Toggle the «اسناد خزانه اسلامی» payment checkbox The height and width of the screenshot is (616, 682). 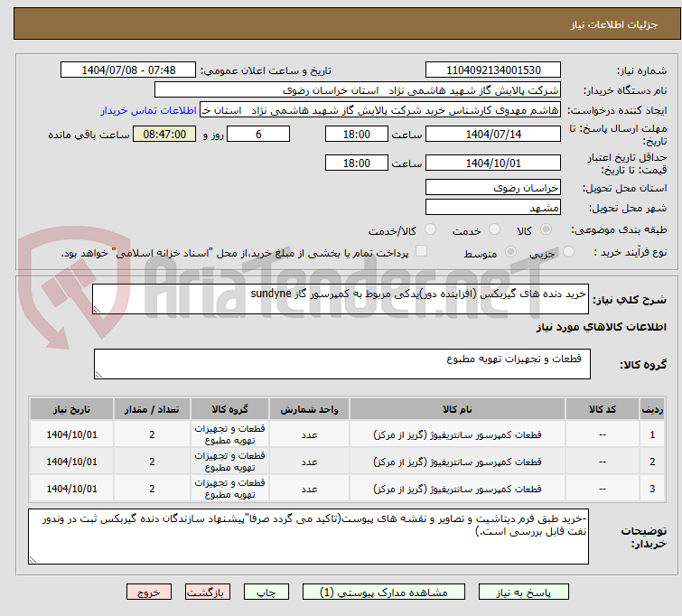click(x=421, y=252)
